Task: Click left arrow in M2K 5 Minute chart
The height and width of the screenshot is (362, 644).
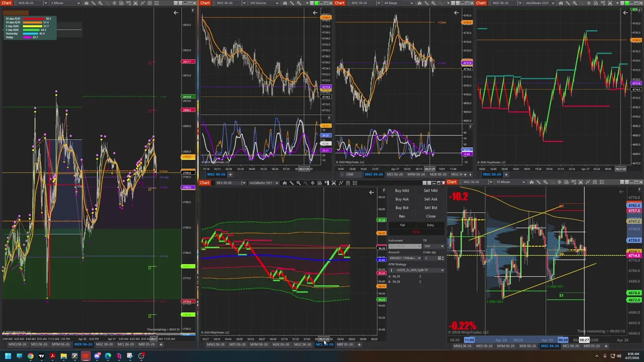Action: coord(176,13)
